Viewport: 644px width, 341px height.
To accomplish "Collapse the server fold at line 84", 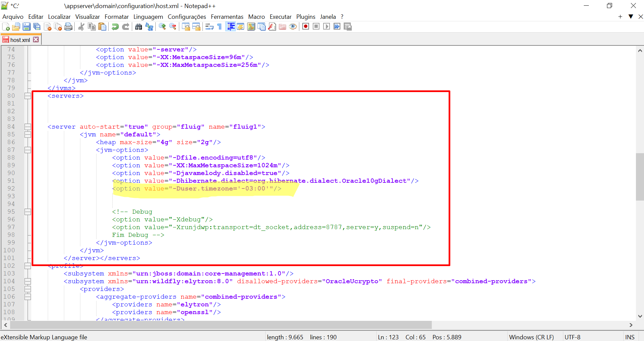I will [x=28, y=127].
